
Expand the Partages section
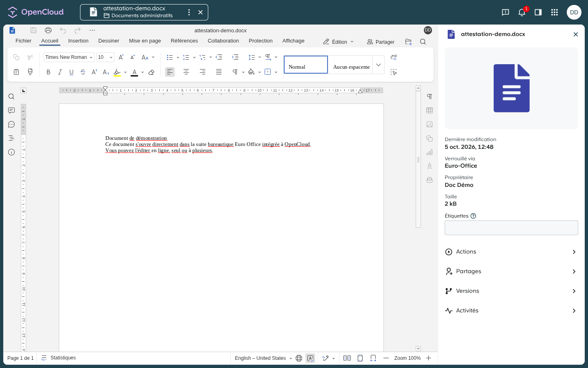click(x=511, y=272)
